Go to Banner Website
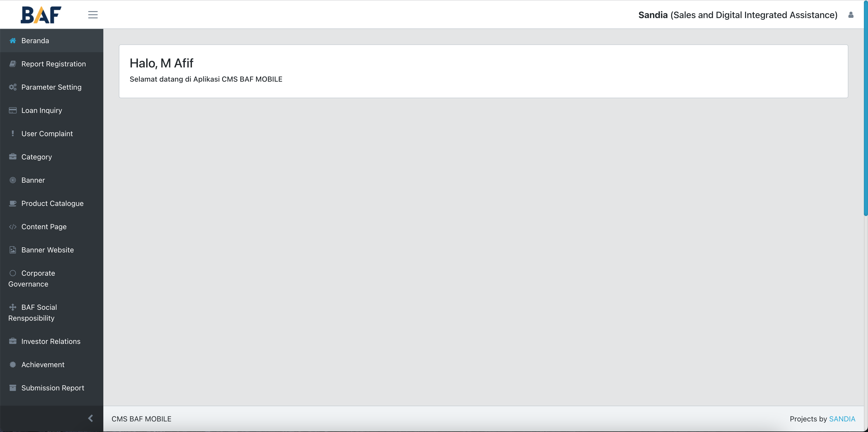The height and width of the screenshot is (432, 868). [x=52, y=250]
